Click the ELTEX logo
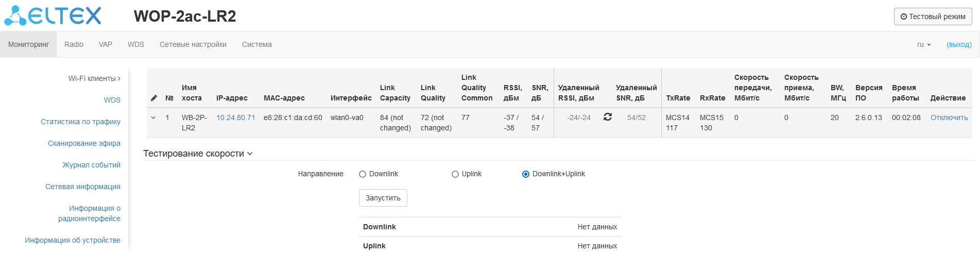This screenshot has width=980, height=253. point(53,16)
